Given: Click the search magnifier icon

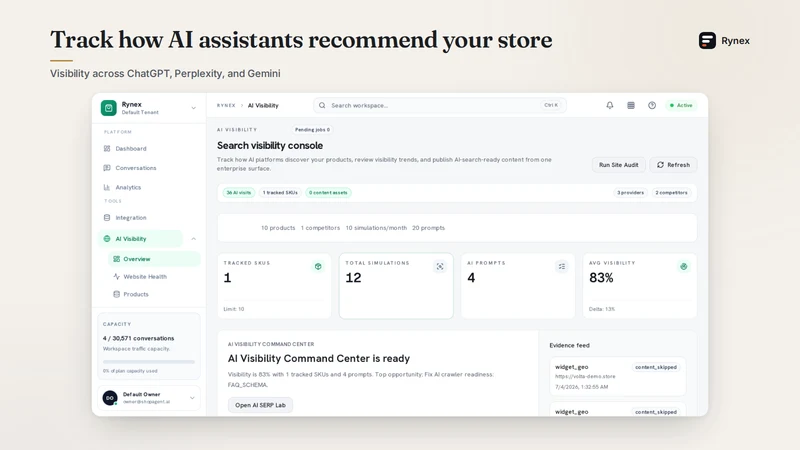Looking at the screenshot, I should [322, 106].
